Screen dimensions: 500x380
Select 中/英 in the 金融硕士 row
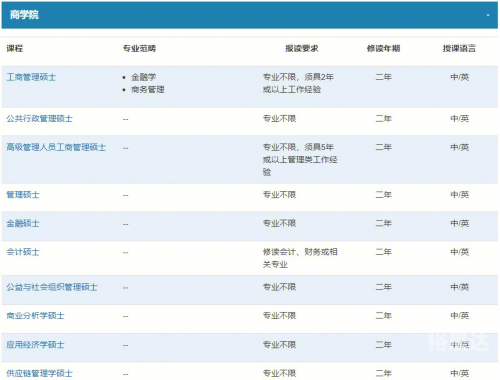tap(459, 223)
